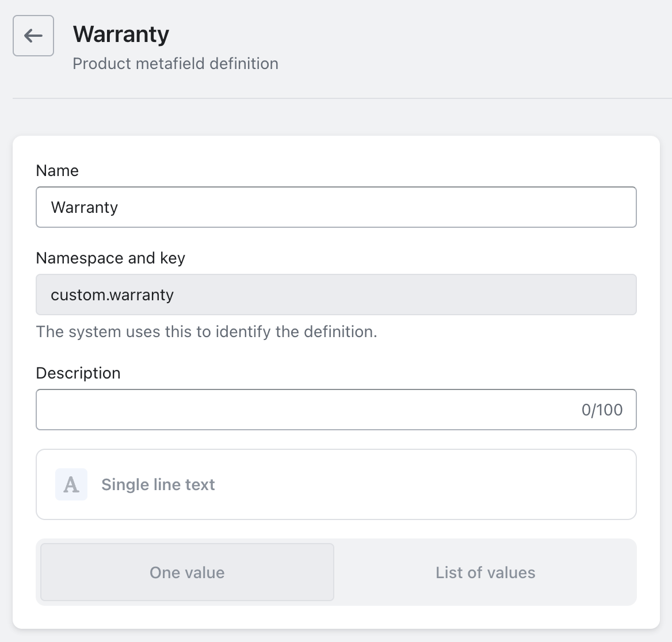Click the namespace help text below field
Viewport: 672px width, 642px height.
click(206, 331)
